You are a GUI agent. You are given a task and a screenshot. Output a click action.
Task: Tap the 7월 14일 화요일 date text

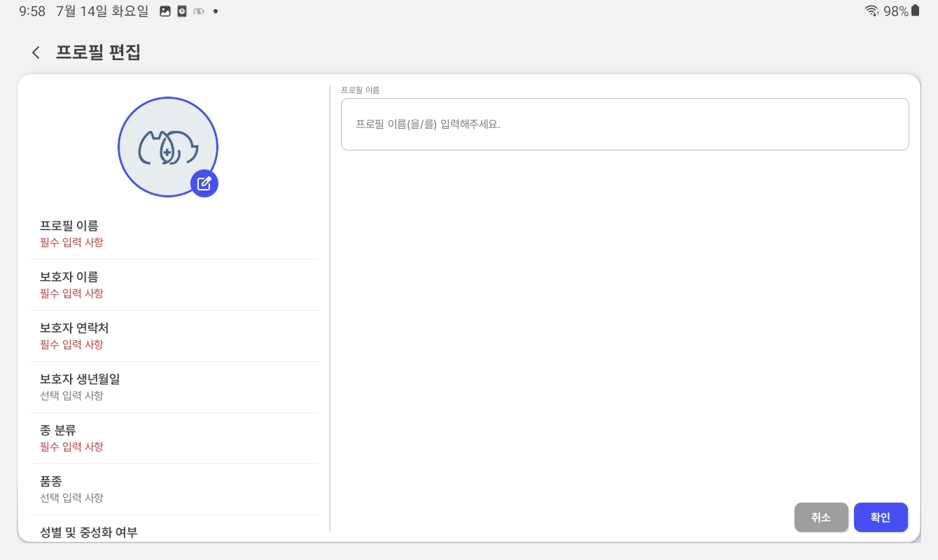(102, 11)
